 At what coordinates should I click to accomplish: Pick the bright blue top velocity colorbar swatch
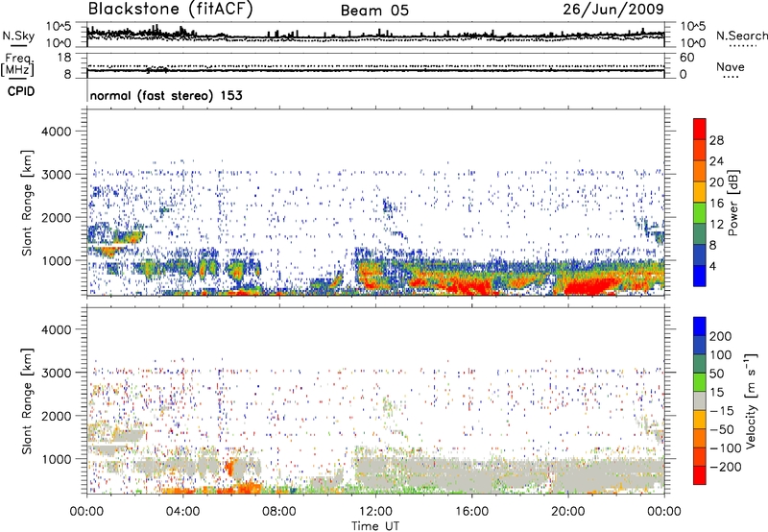coord(700,326)
